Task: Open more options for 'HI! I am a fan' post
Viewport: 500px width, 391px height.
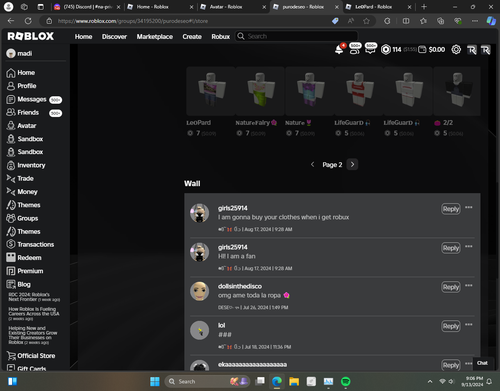Action: pos(469,246)
